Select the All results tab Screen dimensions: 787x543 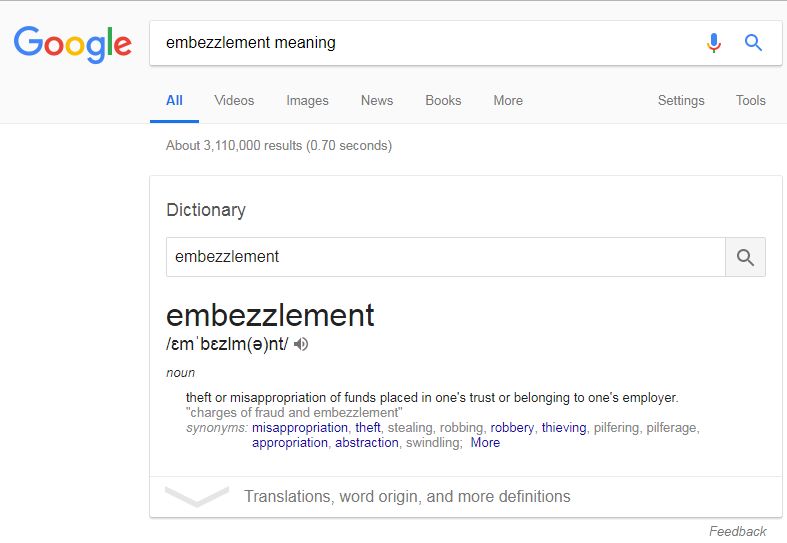[x=174, y=100]
